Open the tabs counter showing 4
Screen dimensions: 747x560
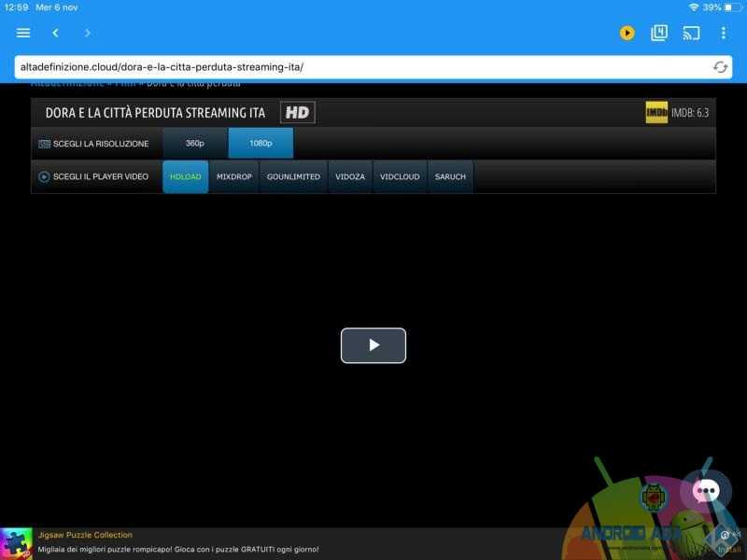[x=659, y=33]
